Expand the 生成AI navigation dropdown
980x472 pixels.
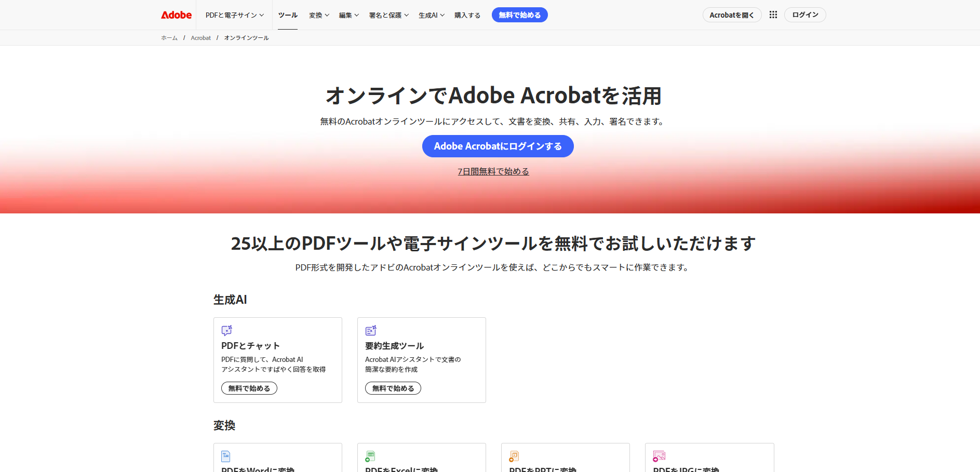pyautogui.click(x=431, y=15)
